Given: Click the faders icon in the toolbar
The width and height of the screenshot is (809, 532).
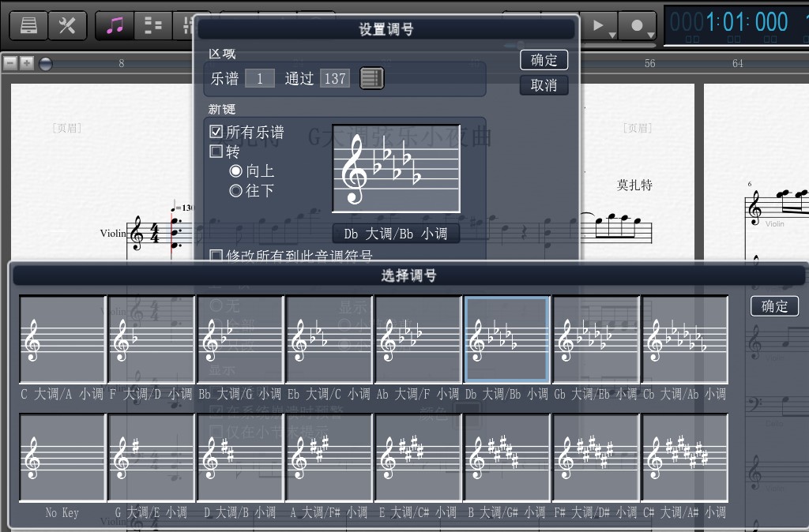Looking at the screenshot, I should [x=190, y=25].
